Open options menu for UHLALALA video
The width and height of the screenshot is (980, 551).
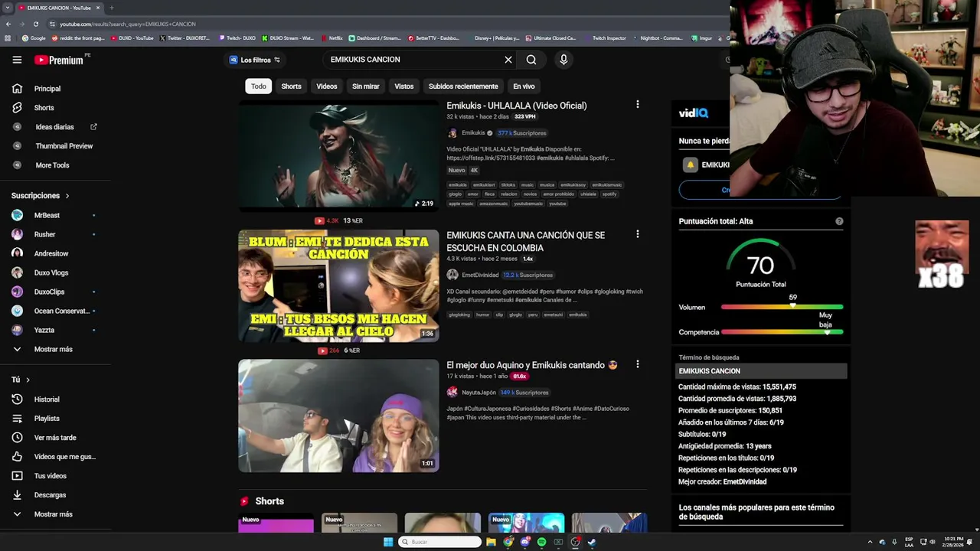coord(637,105)
